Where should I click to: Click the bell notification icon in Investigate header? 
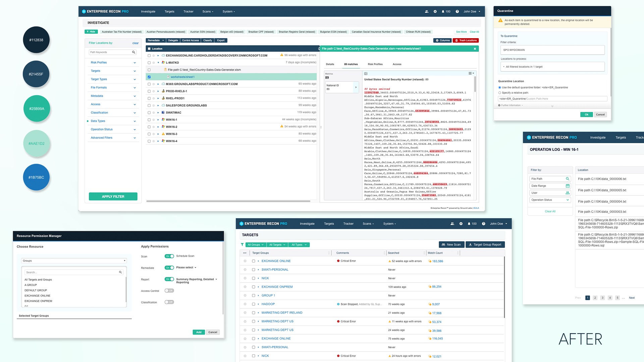pos(443,11)
